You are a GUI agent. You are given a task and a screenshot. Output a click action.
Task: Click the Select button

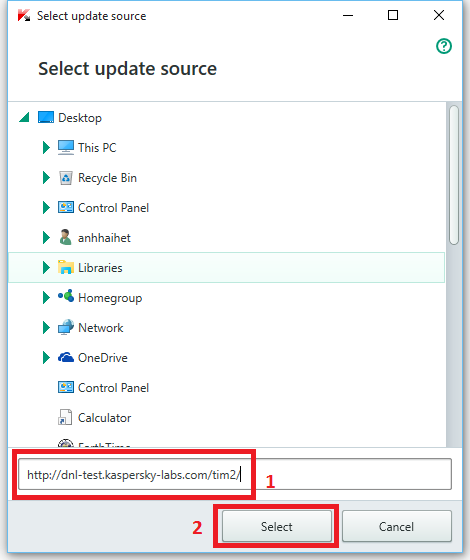click(x=277, y=526)
